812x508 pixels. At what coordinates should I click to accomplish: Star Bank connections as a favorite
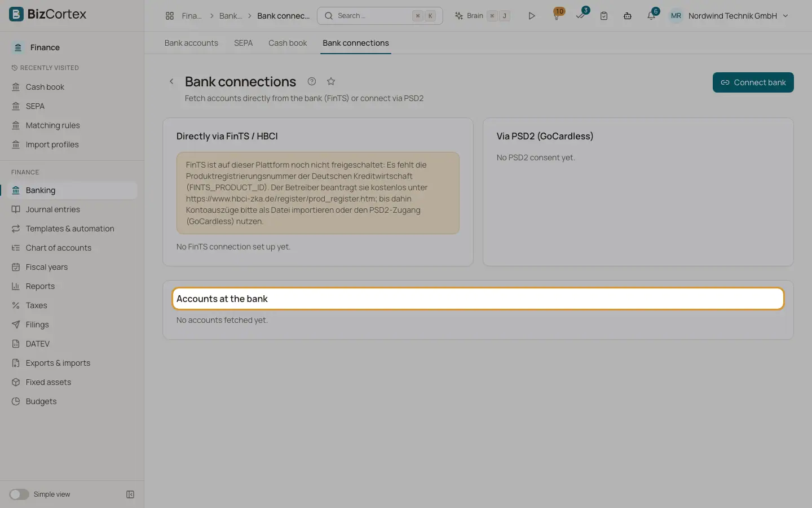click(x=331, y=81)
